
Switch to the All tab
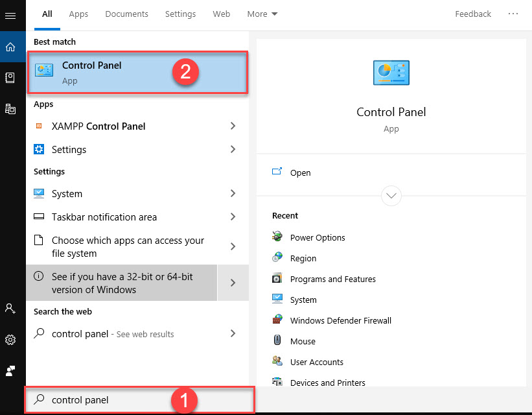47,14
